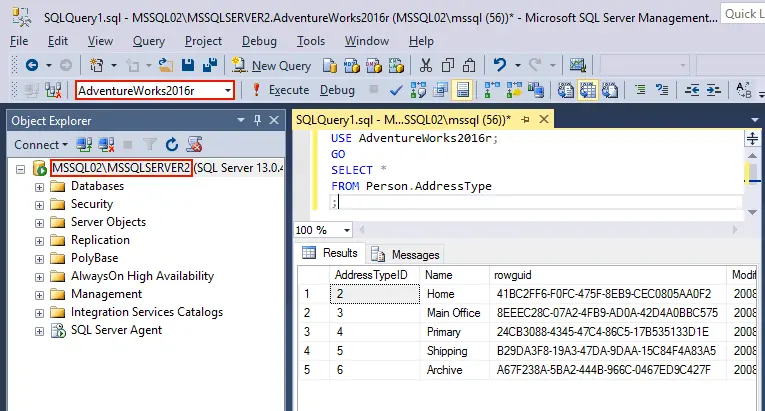Click the Analysis Services MDX Query icon

352,65
